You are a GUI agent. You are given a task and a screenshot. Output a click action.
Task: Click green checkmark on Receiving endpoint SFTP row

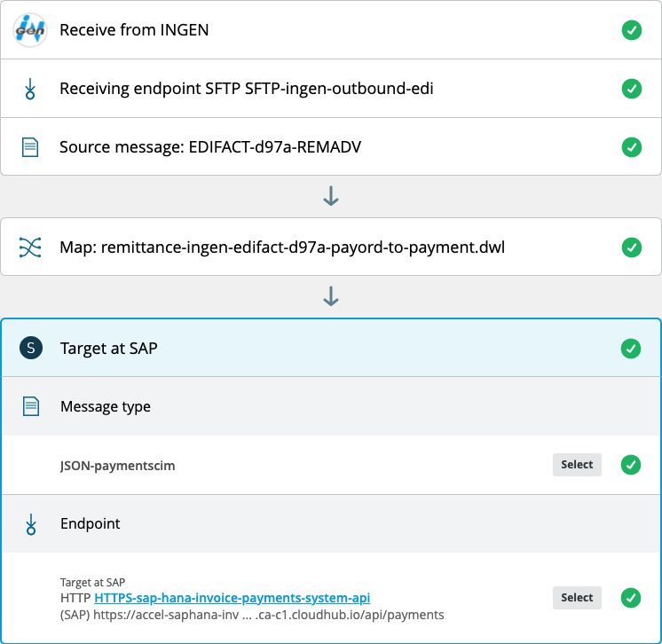pos(632,89)
